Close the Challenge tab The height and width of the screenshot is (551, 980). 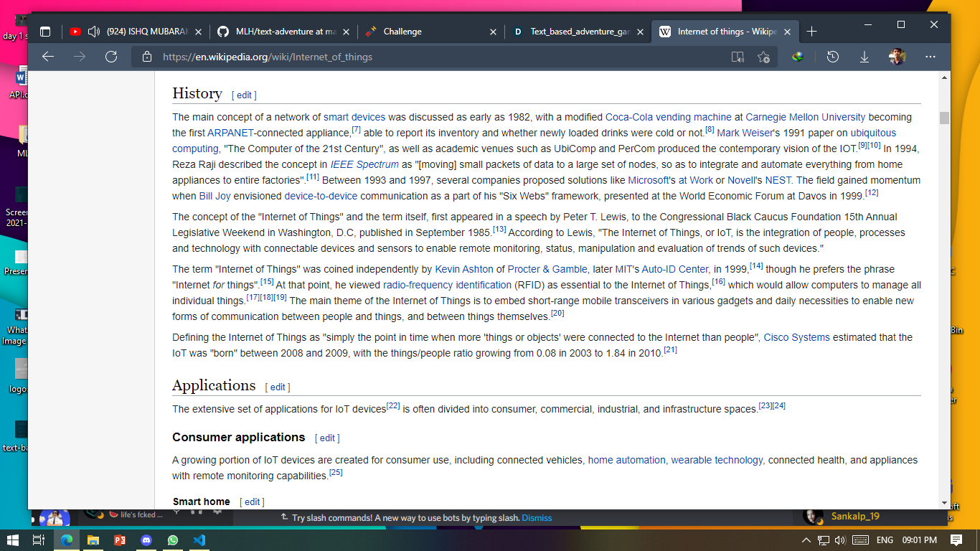click(493, 32)
